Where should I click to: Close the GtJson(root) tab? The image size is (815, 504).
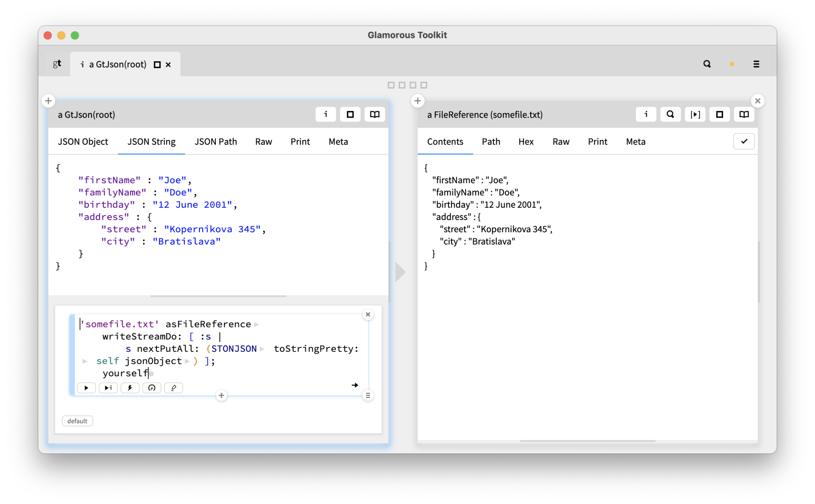click(x=168, y=65)
